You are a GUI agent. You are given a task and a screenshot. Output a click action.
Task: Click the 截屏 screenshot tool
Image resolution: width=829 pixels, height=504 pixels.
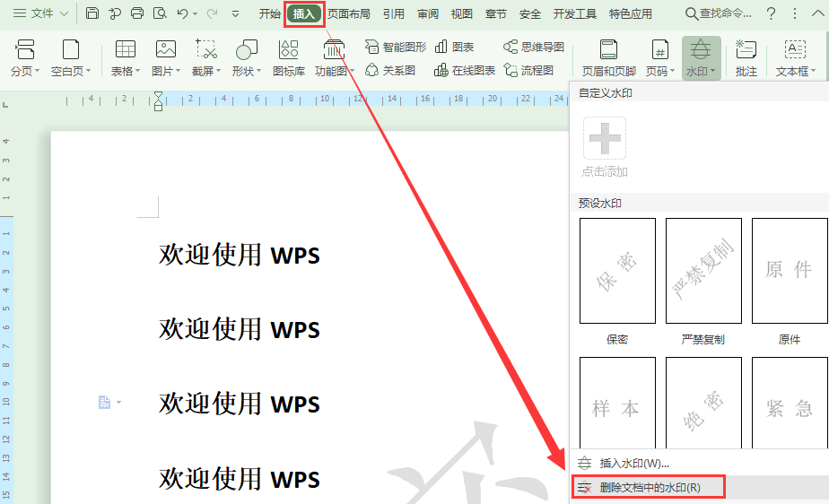click(205, 57)
